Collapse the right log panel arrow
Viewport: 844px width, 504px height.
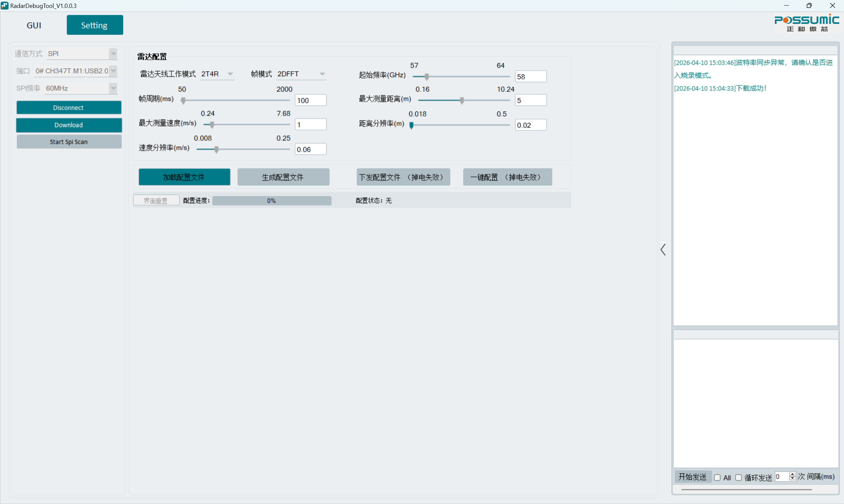tap(663, 249)
